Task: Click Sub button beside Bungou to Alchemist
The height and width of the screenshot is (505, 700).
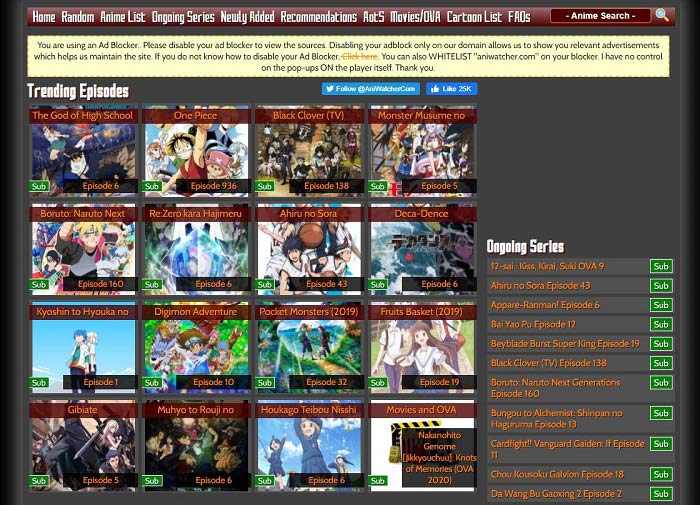Action: (661, 413)
